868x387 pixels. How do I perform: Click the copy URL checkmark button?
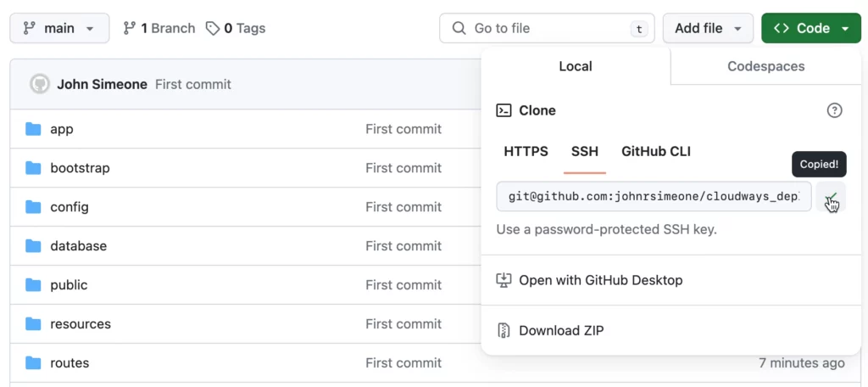click(x=831, y=196)
